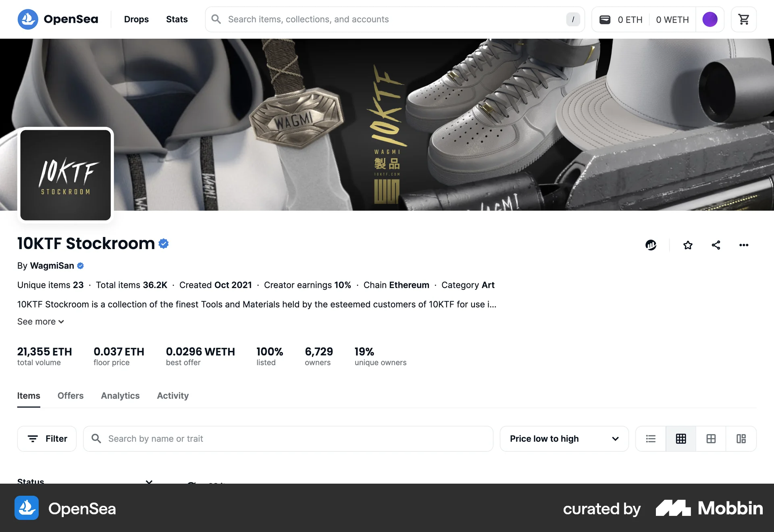Open the analytics chart icon beside the star

pos(651,245)
